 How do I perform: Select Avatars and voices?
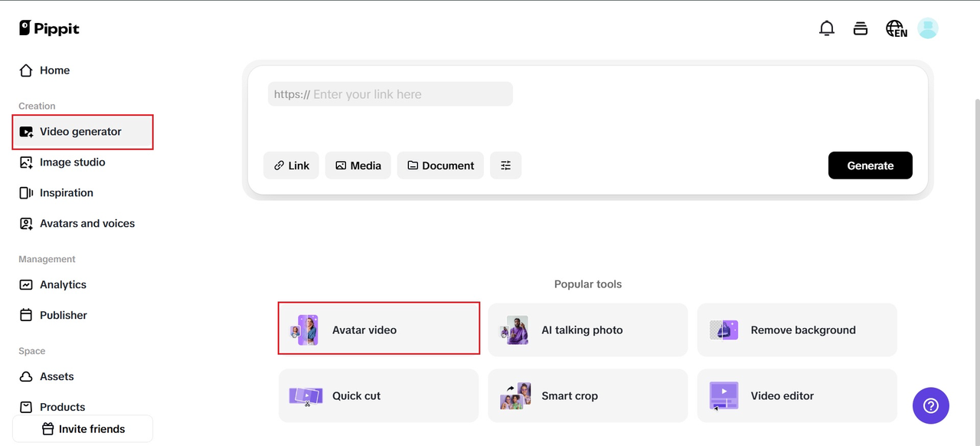click(87, 224)
